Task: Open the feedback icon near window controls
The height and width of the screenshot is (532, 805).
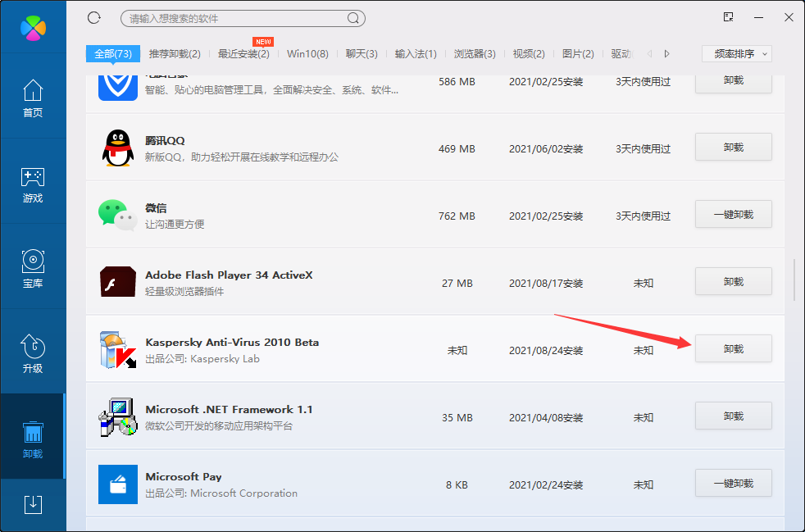Action: (728, 17)
